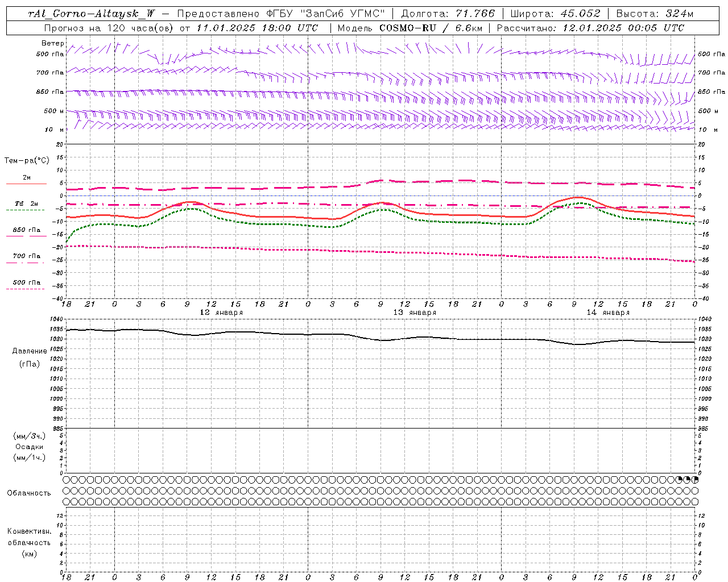728x582 pixels.
Task: Click the (км) unit label under Конвективн. облачность
Action: coord(30,554)
